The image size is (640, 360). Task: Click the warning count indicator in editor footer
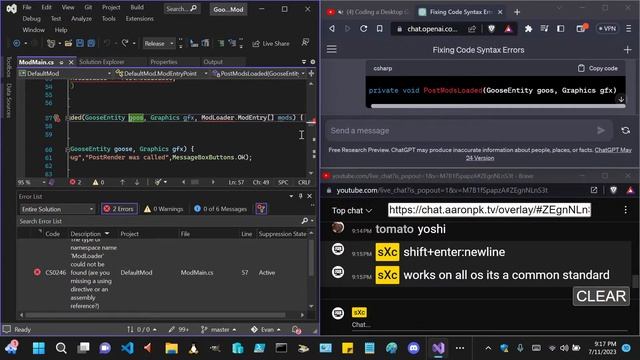click(x=98, y=182)
